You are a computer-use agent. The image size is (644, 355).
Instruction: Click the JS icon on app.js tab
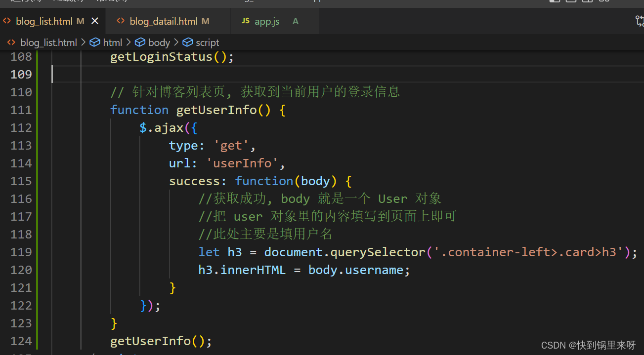pos(246,21)
